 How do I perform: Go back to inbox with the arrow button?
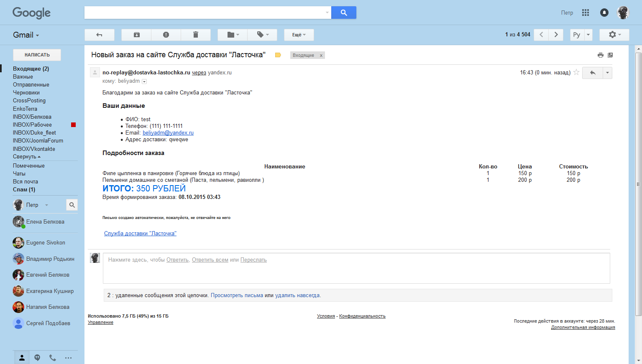click(x=100, y=35)
